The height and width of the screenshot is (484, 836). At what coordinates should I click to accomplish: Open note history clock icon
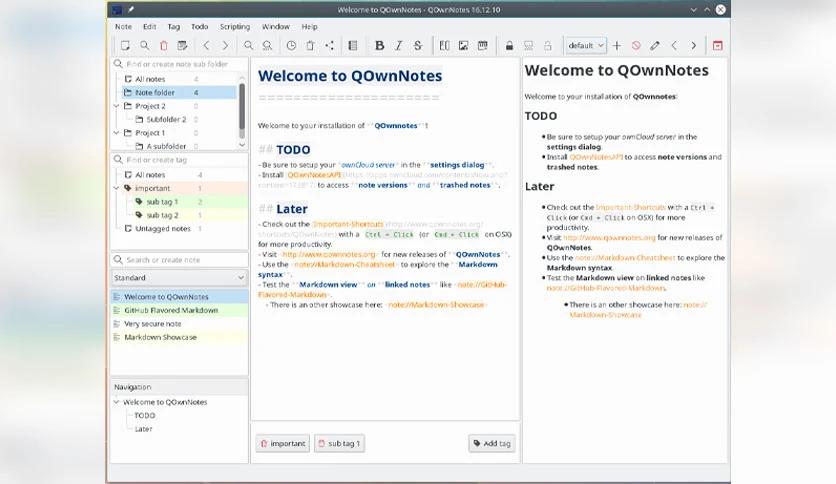click(x=291, y=46)
